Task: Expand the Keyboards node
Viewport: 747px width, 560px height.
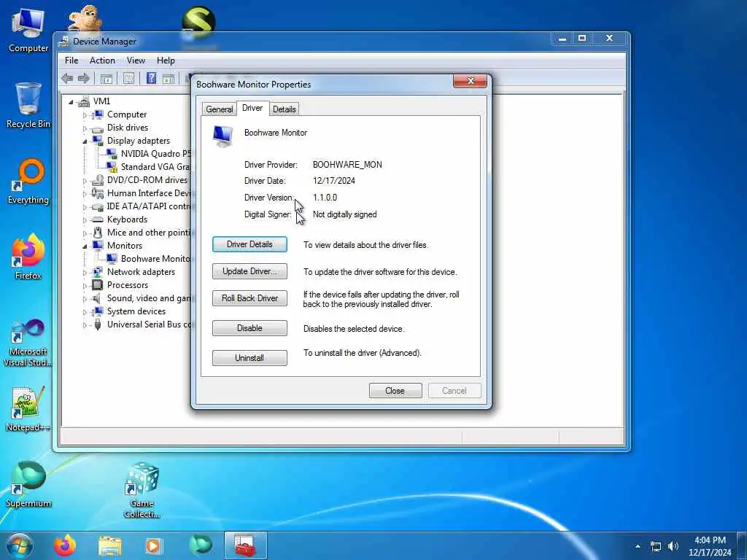Action: pos(85,220)
